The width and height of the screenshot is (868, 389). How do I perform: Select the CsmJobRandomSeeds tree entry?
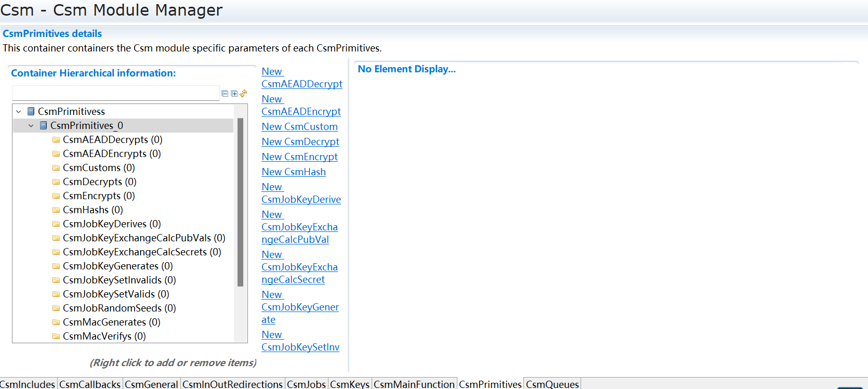119,308
